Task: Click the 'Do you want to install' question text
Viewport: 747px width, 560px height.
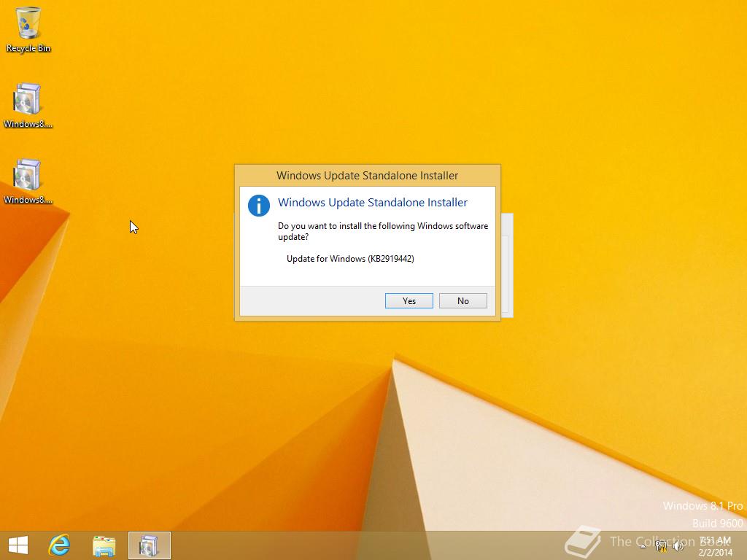Action: click(383, 231)
